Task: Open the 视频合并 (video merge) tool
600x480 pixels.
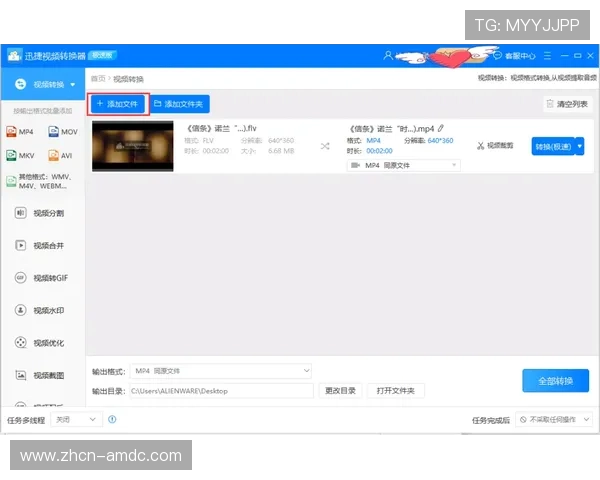Action: [20, 245]
